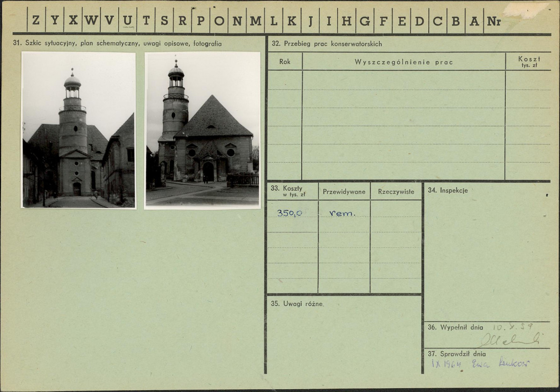Click the letter I index cell
This screenshot has height=392, width=560.
[x=328, y=21]
